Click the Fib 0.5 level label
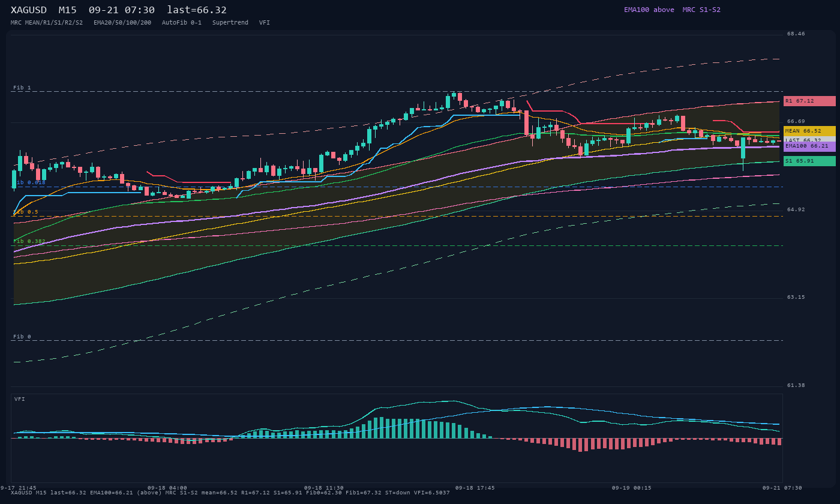Screen dimensions: 840x504 26,212
